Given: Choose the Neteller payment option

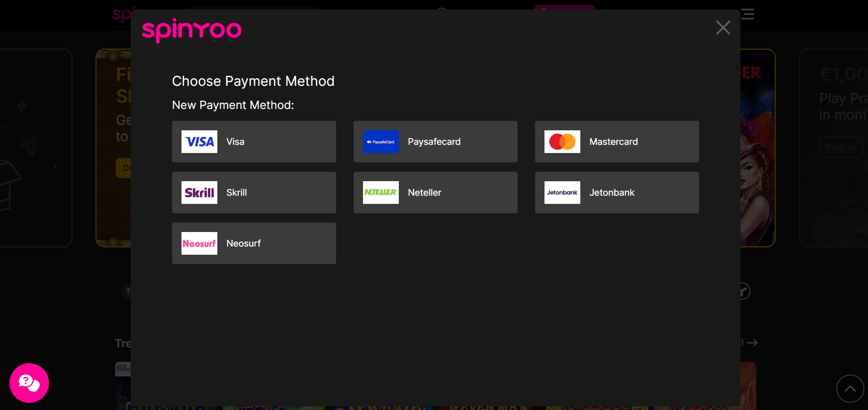Looking at the screenshot, I should 435,193.
